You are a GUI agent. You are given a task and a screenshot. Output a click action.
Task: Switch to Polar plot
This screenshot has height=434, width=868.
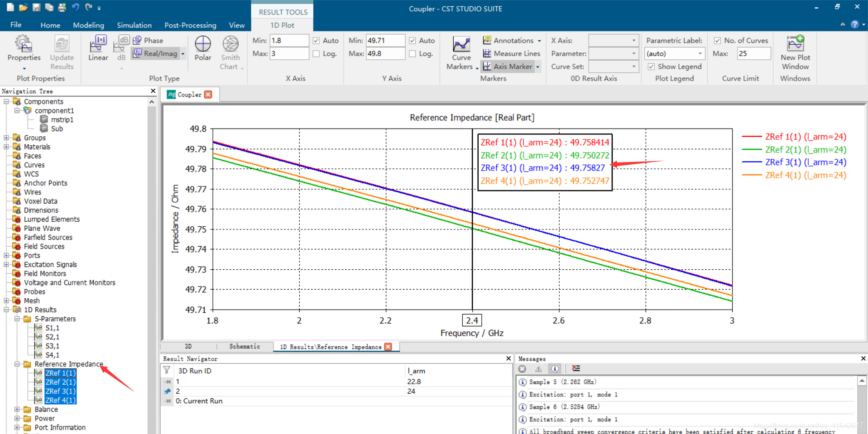pos(203,48)
